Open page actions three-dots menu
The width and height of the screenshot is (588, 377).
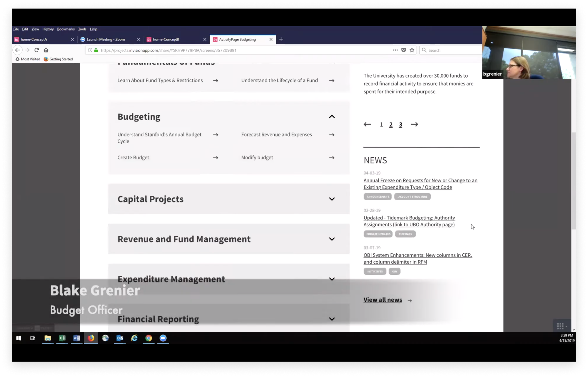(x=395, y=50)
